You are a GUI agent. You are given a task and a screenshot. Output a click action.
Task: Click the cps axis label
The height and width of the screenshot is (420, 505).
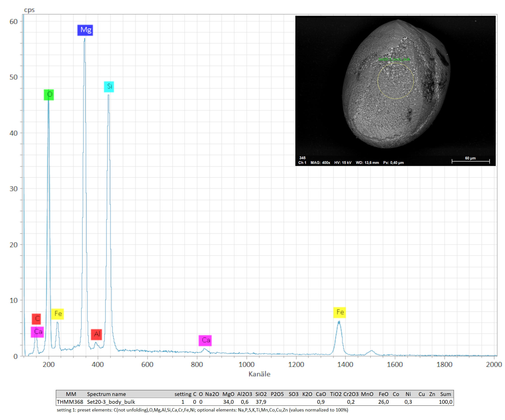pyautogui.click(x=29, y=10)
